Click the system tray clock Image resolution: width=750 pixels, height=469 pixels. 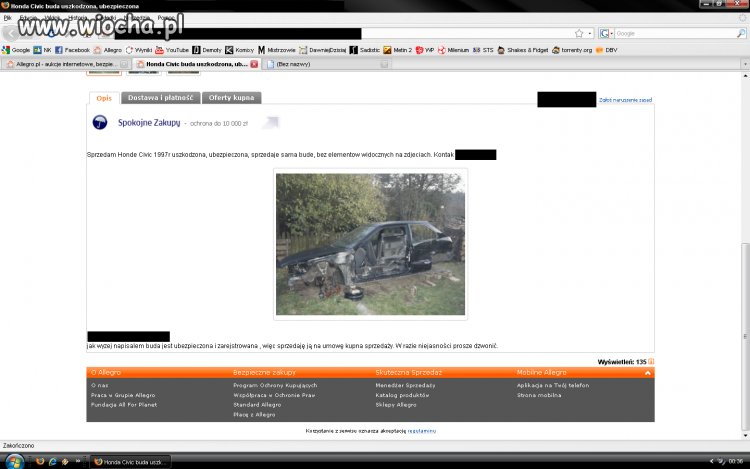[x=736, y=461]
